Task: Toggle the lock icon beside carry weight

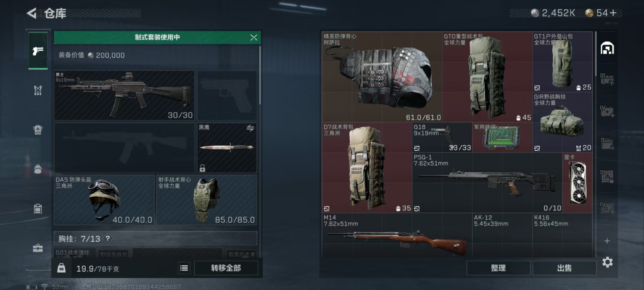Action: coord(61,268)
